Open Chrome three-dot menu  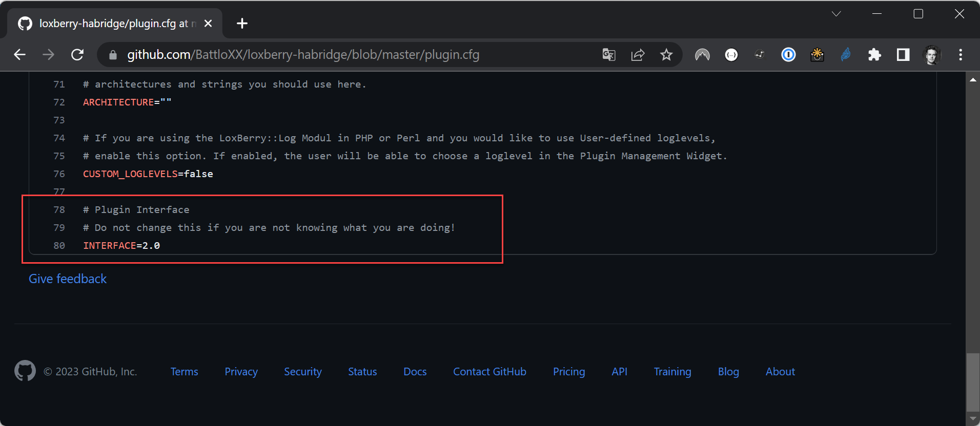[x=961, y=55]
